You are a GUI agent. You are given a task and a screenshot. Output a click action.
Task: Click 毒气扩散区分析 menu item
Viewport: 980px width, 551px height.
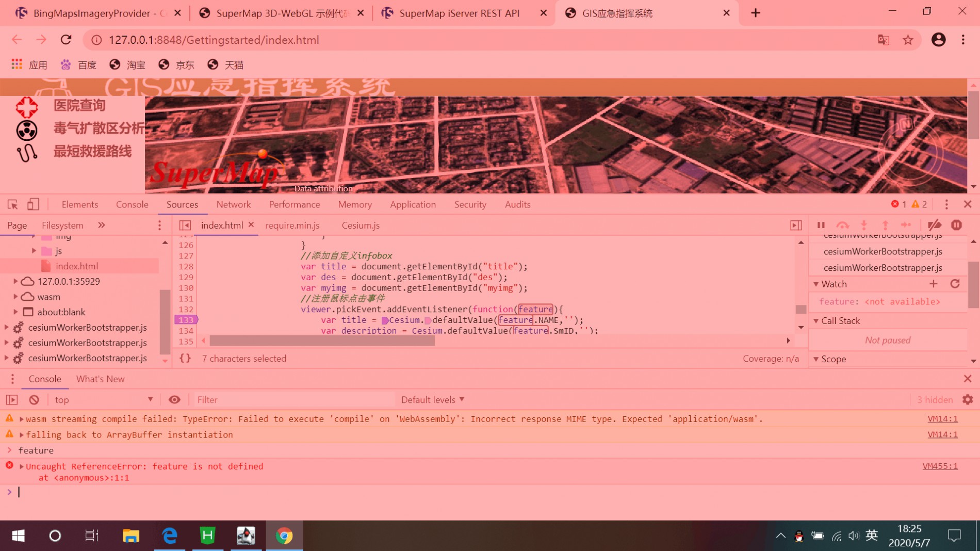99,128
